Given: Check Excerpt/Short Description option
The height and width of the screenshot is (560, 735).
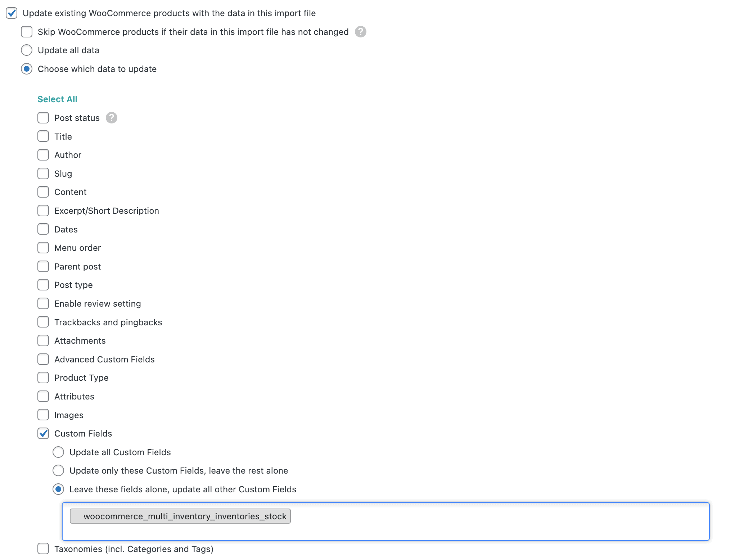Looking at the screenshot, I should pyautogui.click(x=43, y=211).
